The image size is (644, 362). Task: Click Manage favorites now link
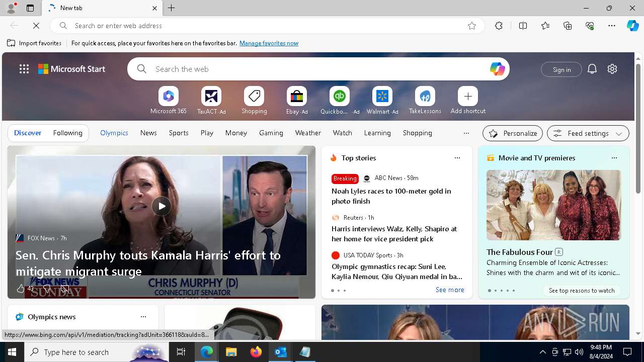[269, 43]
